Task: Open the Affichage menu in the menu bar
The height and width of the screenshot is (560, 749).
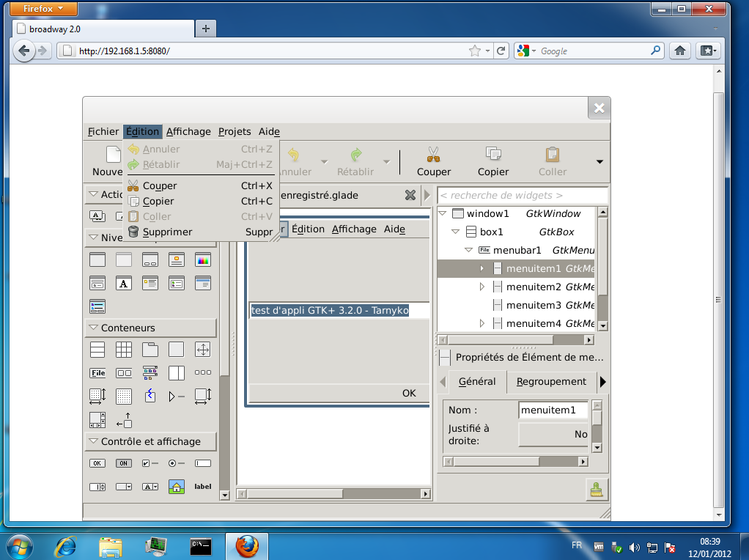Action: 188,131
